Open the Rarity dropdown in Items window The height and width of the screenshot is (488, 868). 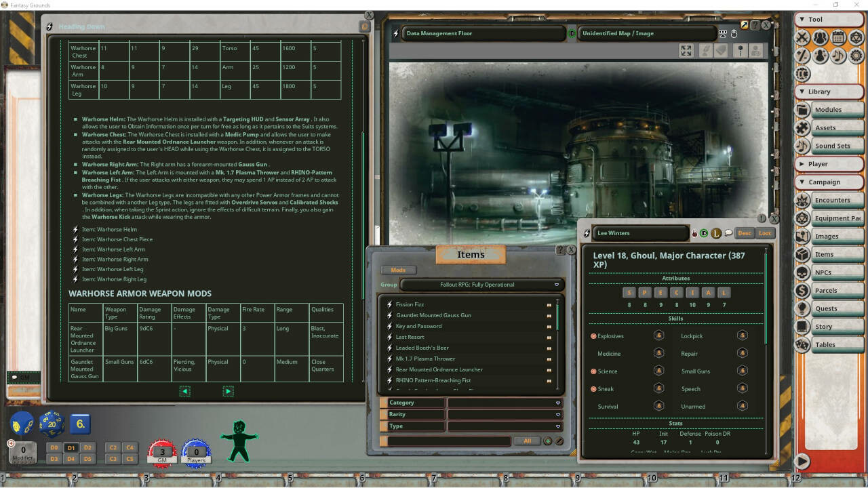558,414
